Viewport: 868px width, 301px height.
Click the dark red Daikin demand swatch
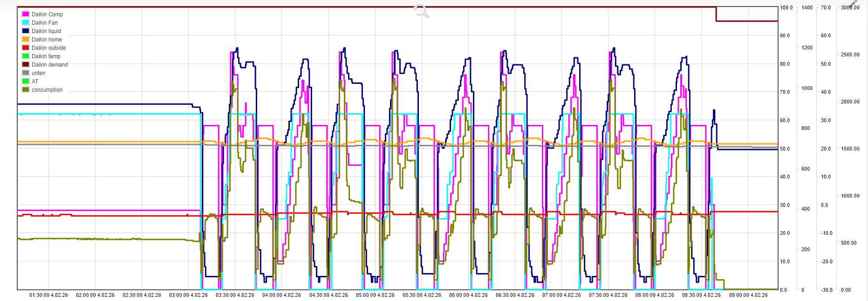click(26, 65)
